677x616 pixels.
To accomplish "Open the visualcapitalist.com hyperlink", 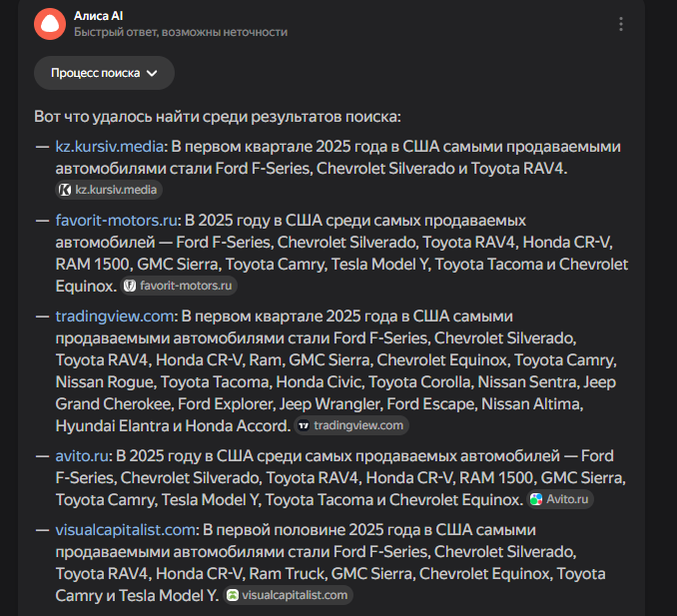I will pyautogui.click(x=125, y=529).
